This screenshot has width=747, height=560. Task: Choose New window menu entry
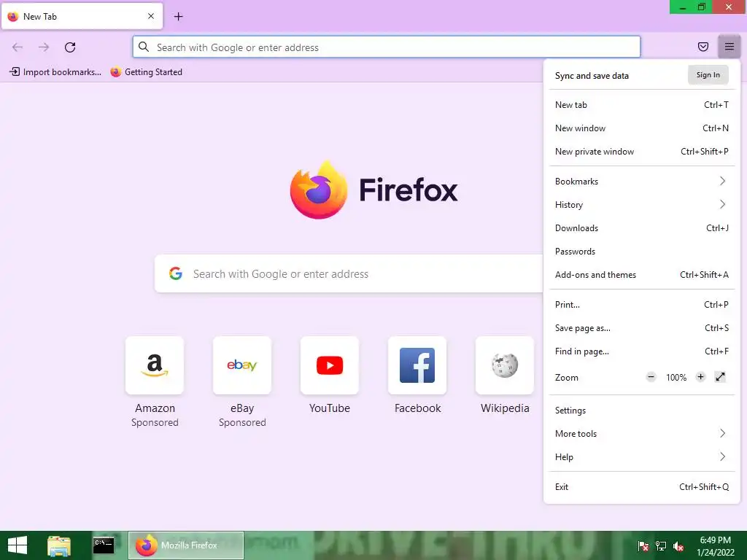tap(642, 128)
